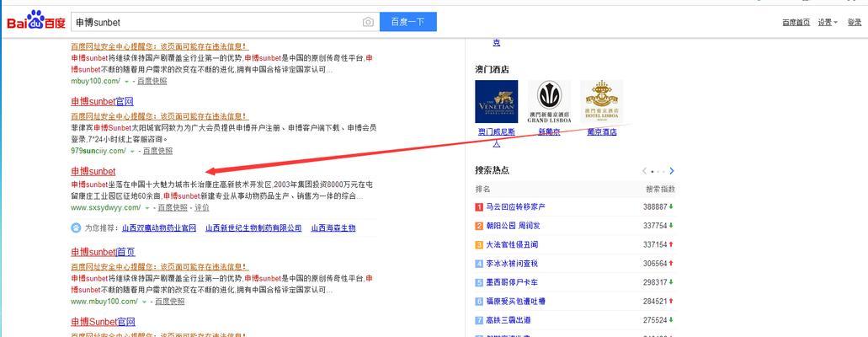Click search index value 388887
868x337 pixels.
[x=655, y=206]
